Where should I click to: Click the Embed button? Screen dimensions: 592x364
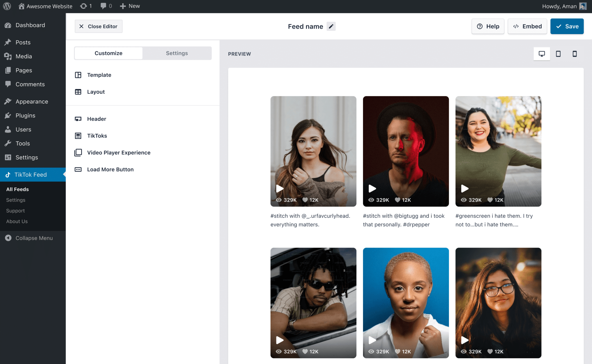[527, 26]
